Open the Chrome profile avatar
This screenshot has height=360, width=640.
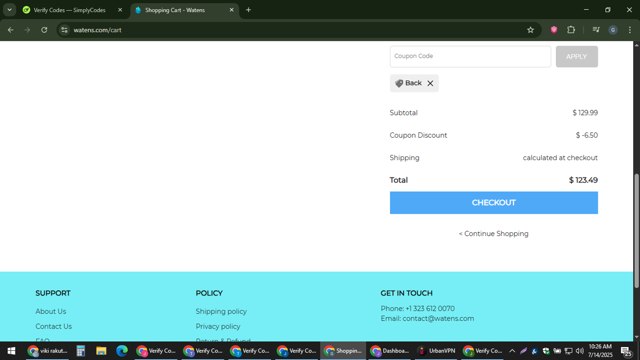pyautogui.click(x=613, y=30)
